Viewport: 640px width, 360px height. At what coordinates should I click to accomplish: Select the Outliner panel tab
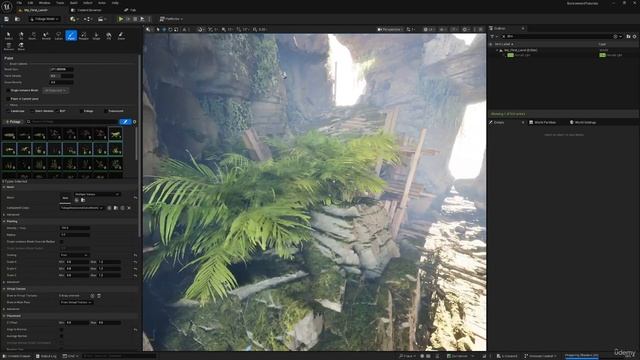[x=500, y=29]
